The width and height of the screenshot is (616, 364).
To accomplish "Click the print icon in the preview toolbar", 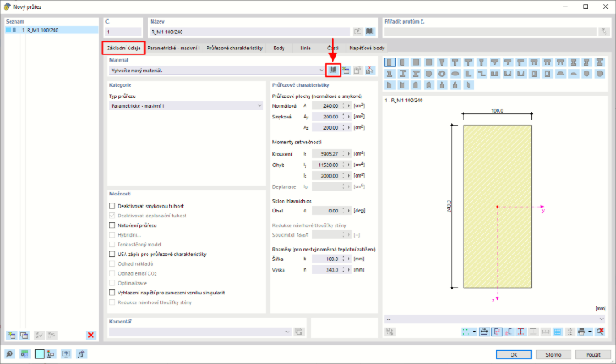I will click(581, 332).
